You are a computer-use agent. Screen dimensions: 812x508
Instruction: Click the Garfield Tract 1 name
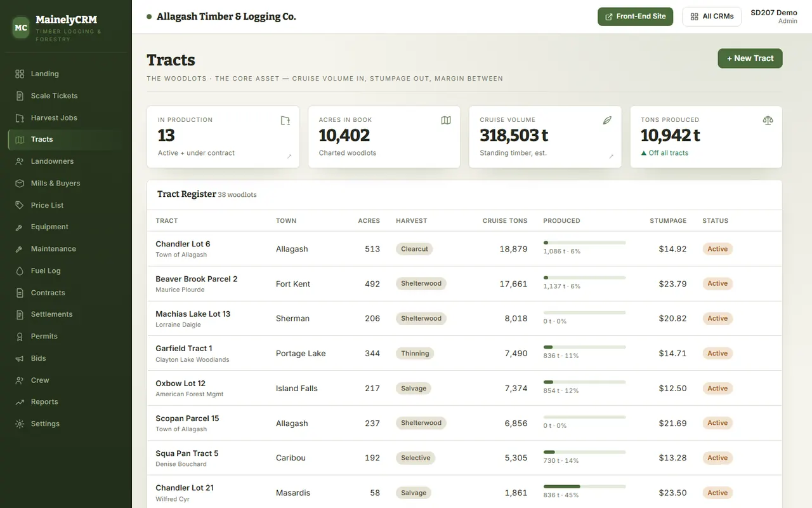coord(184,349)
